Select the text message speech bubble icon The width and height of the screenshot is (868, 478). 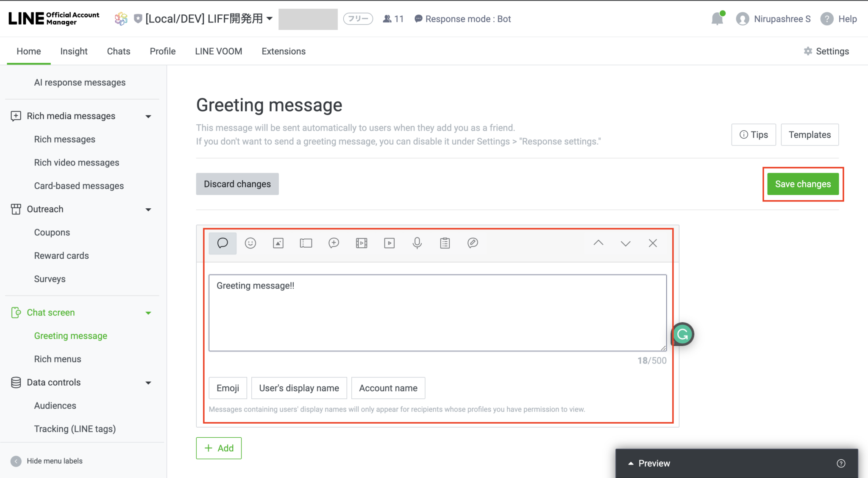pyautogui.click(x=223, y=243)
